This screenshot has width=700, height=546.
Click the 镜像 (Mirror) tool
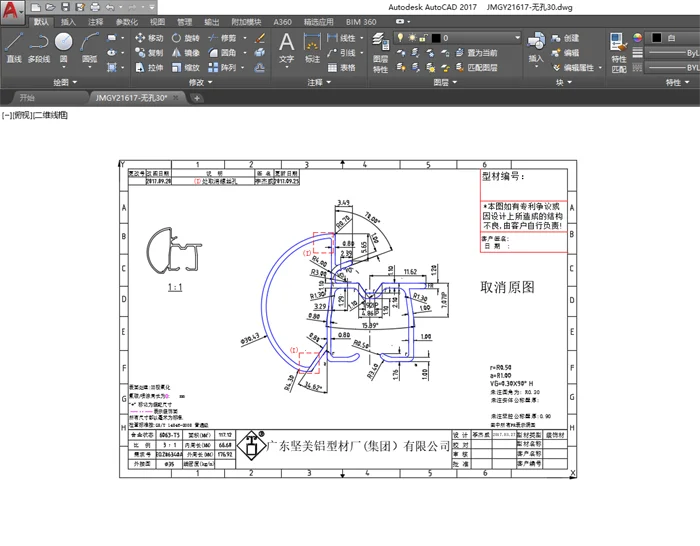click(185, 53)
